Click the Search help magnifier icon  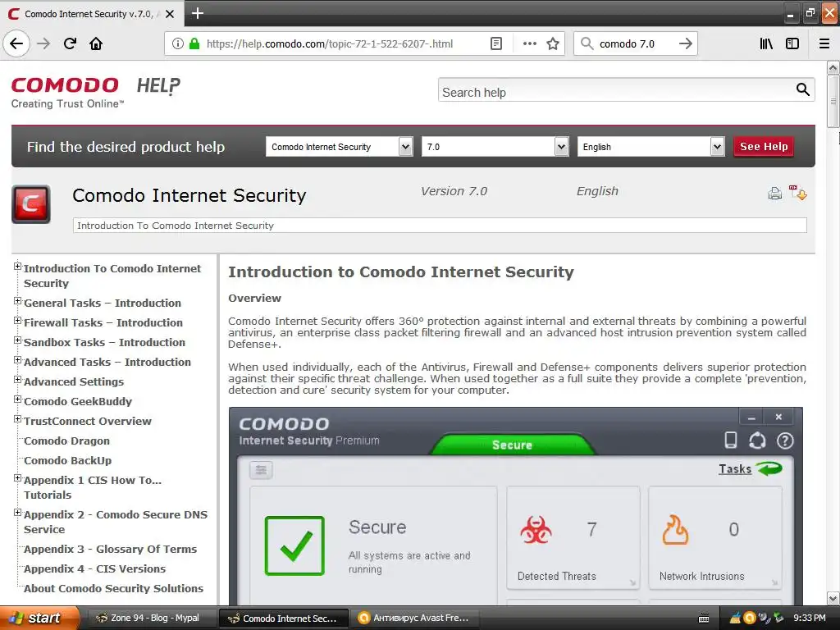802,89
